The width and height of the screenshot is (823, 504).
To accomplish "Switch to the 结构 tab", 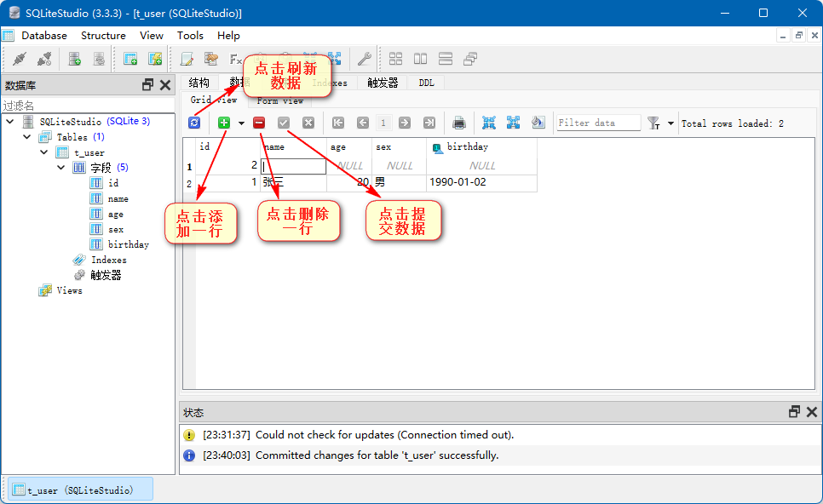I will pyautogui.click(x=199, y=83).
